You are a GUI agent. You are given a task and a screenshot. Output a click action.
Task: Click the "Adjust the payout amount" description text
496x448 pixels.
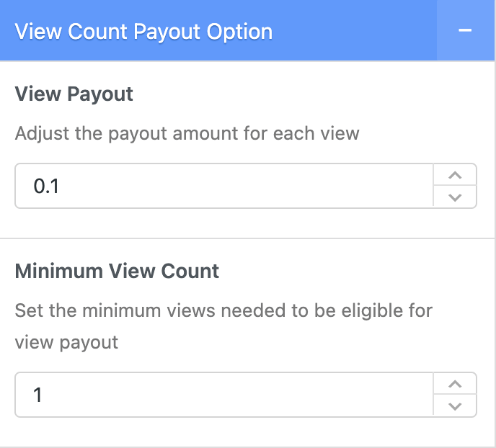pyautogui.click(x=187, y=133)
